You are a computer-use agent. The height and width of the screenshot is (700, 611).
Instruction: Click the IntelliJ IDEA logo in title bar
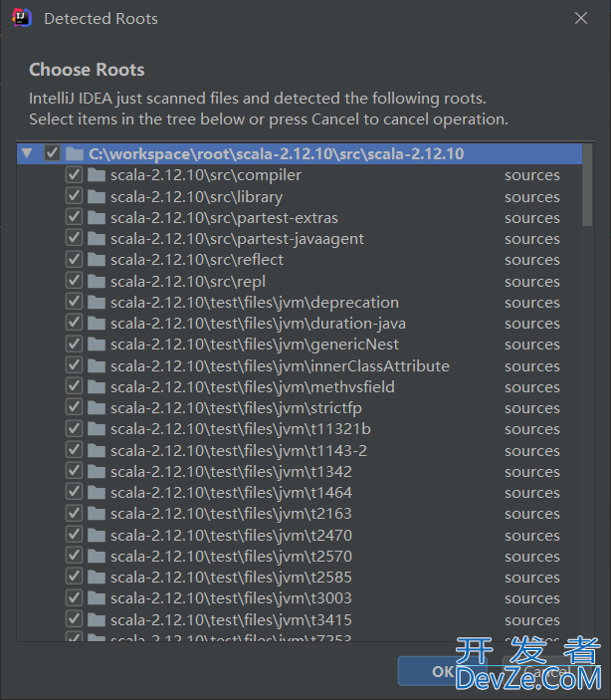22,18
